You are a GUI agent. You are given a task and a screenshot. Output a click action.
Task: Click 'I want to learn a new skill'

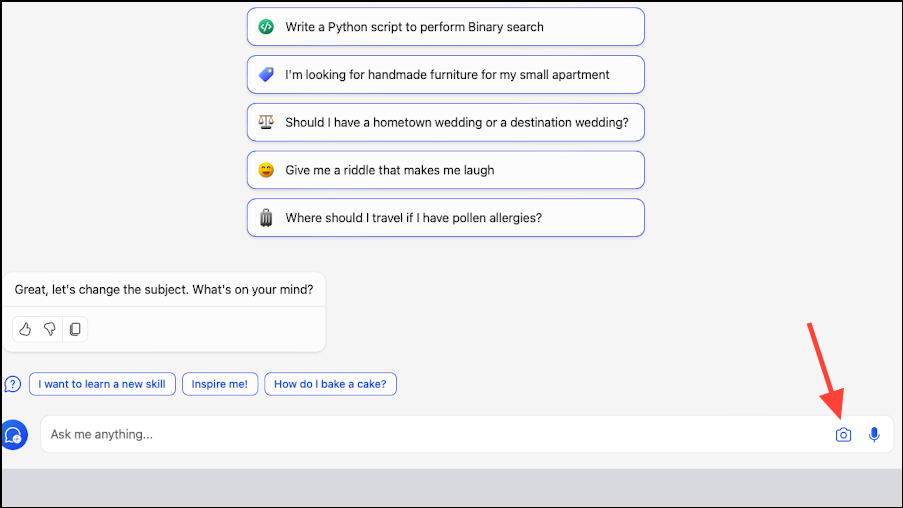coord(102,384)
